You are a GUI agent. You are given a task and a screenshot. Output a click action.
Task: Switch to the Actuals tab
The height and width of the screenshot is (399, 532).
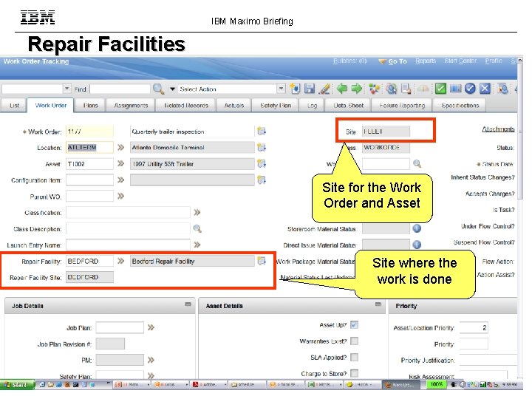(234, 106)
